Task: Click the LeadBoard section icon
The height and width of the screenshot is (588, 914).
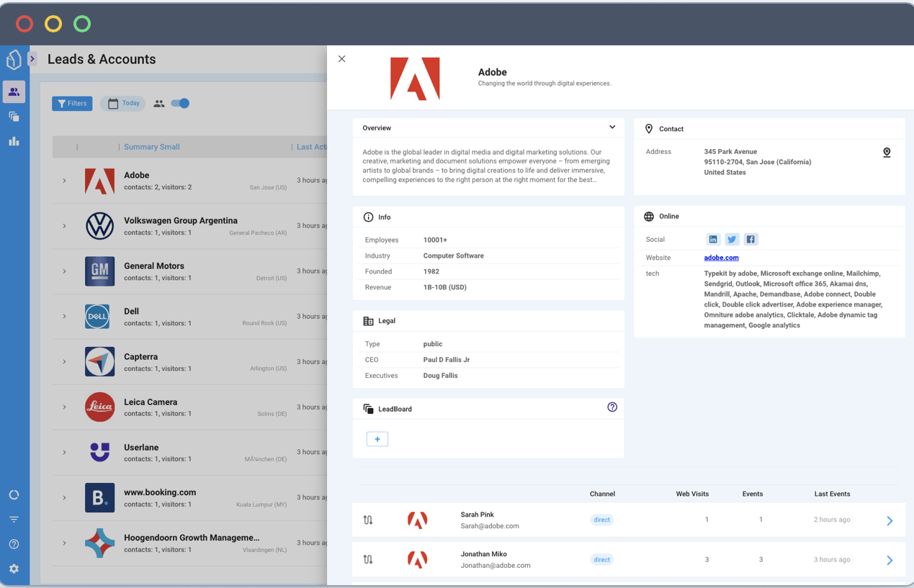Action: click(x=368, y=409)
